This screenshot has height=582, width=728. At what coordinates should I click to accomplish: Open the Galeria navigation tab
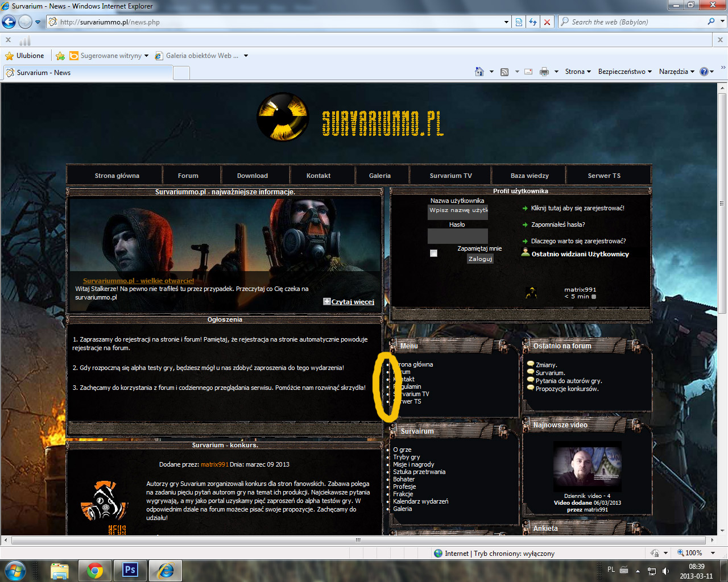[x=380, y=176]
